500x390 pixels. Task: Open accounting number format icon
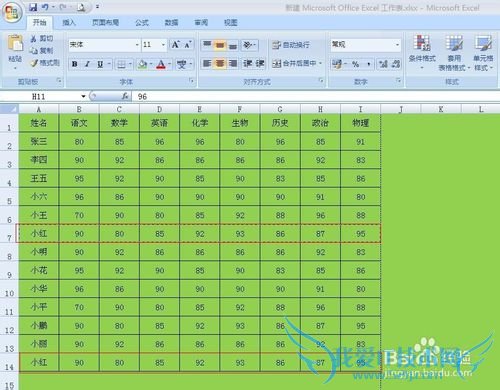(x=337, y=64)
